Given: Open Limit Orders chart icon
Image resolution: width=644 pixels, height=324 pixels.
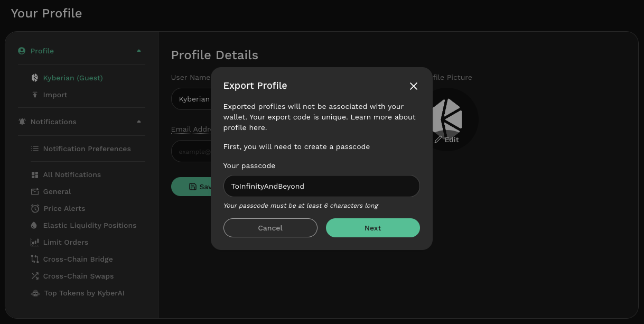Looking at the screenshot, I should click(35, 242).
